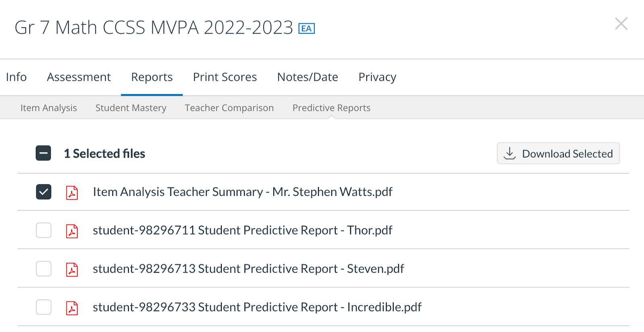
Task: Select the Student Mastery sub-tab
Action: click(x=130, y=107)
